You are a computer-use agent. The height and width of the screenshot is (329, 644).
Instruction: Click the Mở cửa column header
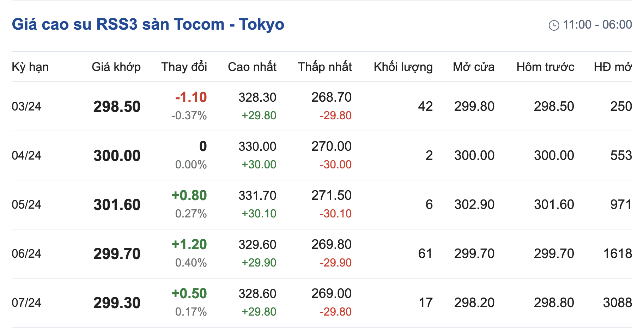click(473, 67)
